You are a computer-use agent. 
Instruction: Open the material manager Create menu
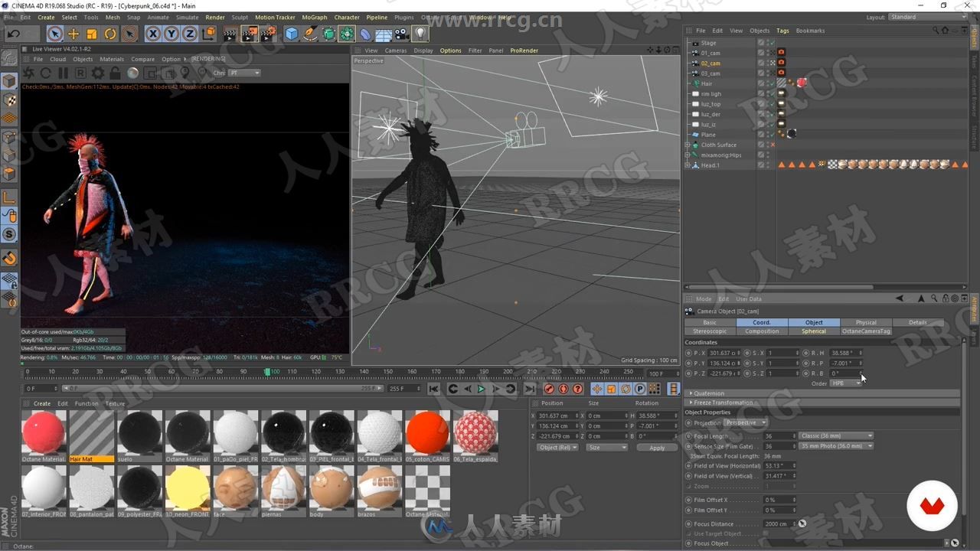42,403
